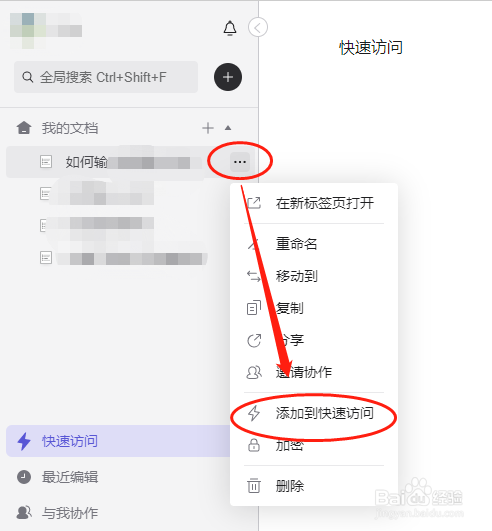Viewport: 492px width, 531px height.
Task: Collapse the sidebar with the arrow button
Action: point(258,27)
